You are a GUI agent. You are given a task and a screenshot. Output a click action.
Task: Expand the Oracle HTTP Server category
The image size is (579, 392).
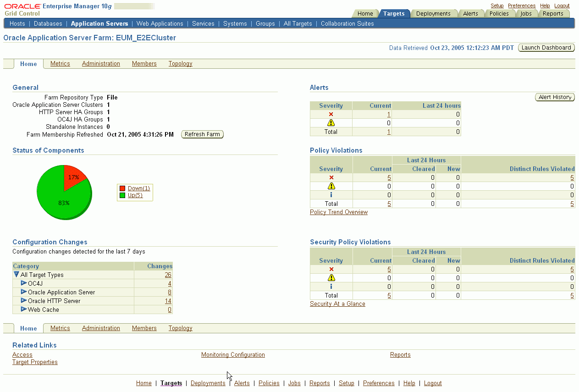[23, 301]
